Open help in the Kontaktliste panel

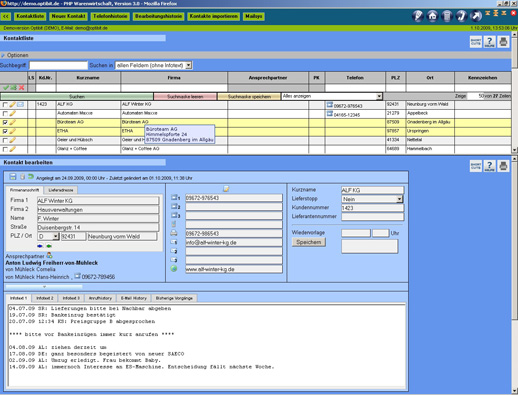pyautogui.click(x=489, y=42)
